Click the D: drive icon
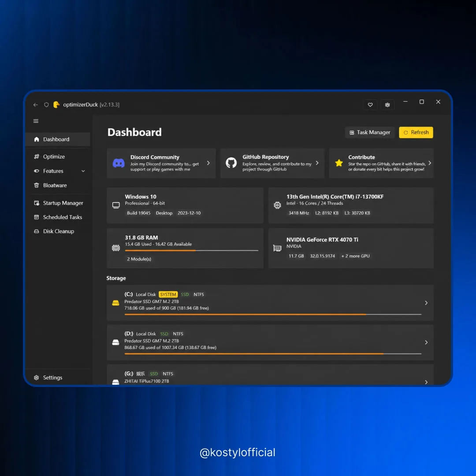 [115, 342]
